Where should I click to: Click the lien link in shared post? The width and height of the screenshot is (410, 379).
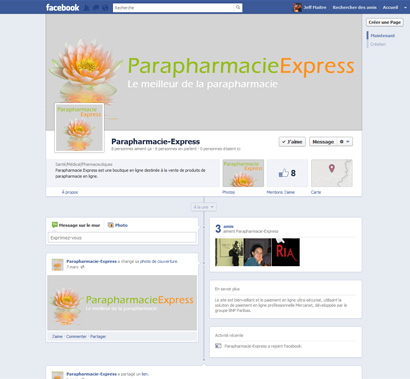coord(145,374)
